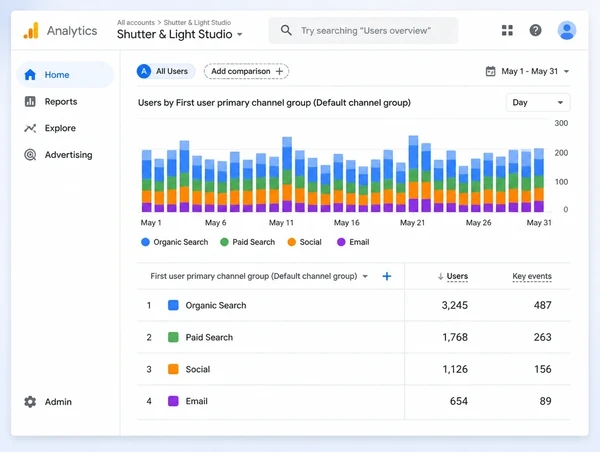
Task: Click the orange Social row swatch
Action: (173, 369)
